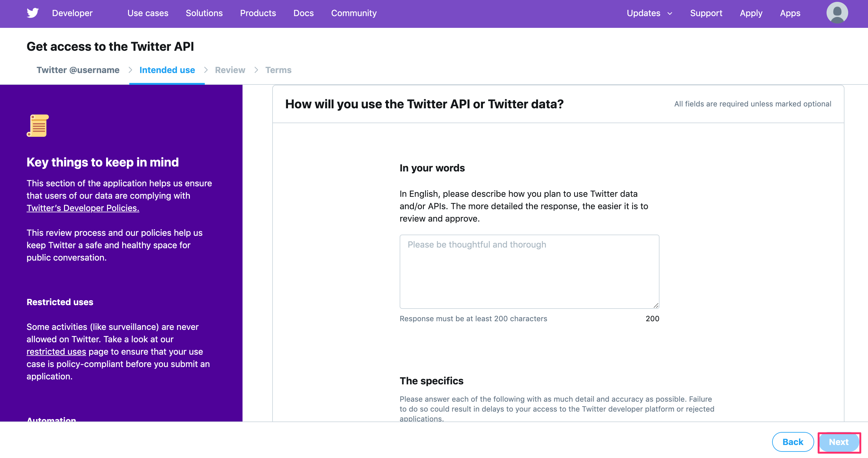This screenshot has width=868, height=458.
Task: Select the Twitter @username breadcrumb step
Action: pos(78,70)
